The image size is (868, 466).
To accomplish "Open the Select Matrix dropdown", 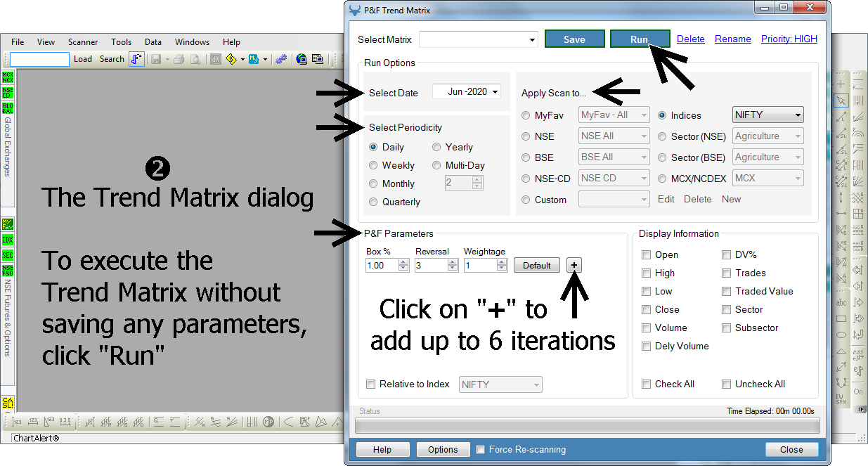I will coord(479,40).
